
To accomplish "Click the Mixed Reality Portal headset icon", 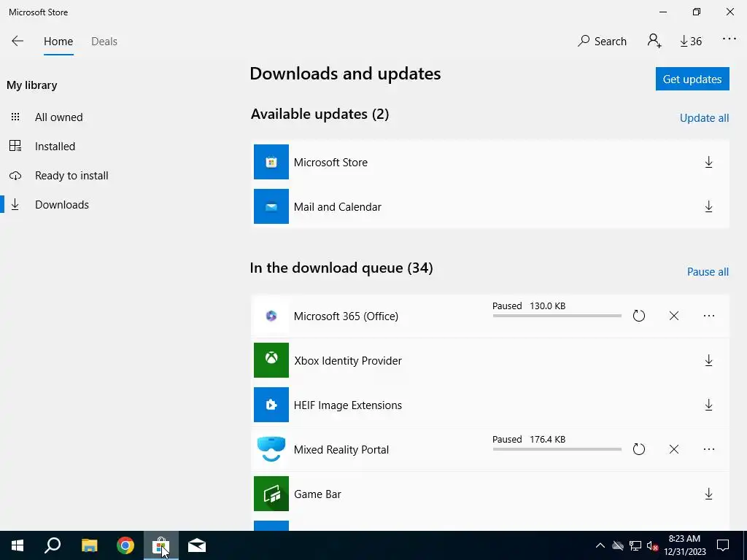I will pos(271,449).
